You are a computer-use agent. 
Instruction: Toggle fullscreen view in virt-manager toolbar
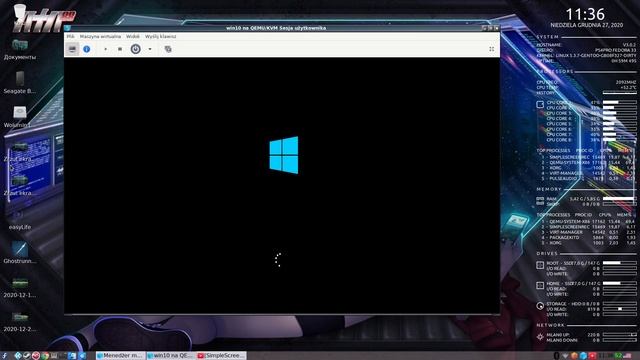491,49
